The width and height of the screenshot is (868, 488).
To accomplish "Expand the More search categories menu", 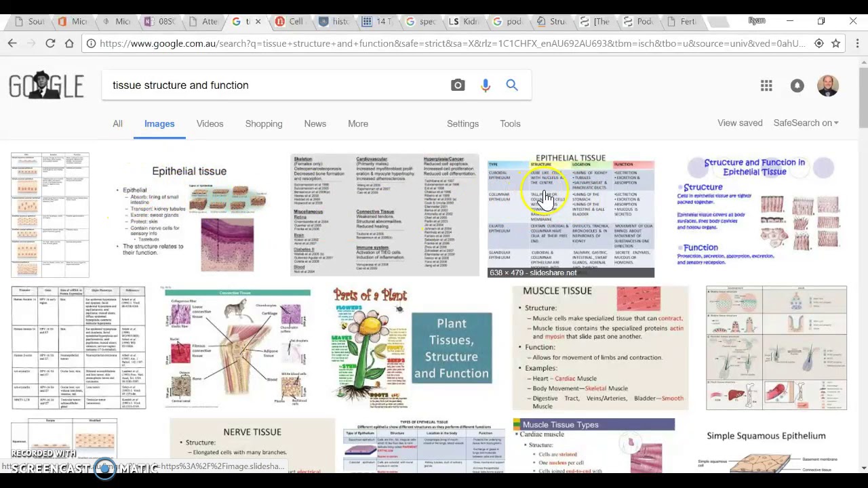I will coord(358,123).
